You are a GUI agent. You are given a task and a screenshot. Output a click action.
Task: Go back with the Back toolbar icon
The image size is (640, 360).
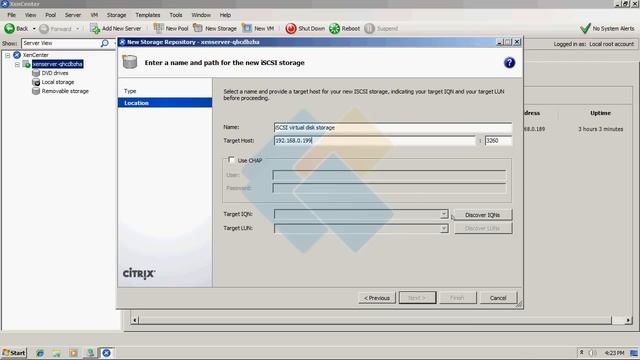(9, 29)
